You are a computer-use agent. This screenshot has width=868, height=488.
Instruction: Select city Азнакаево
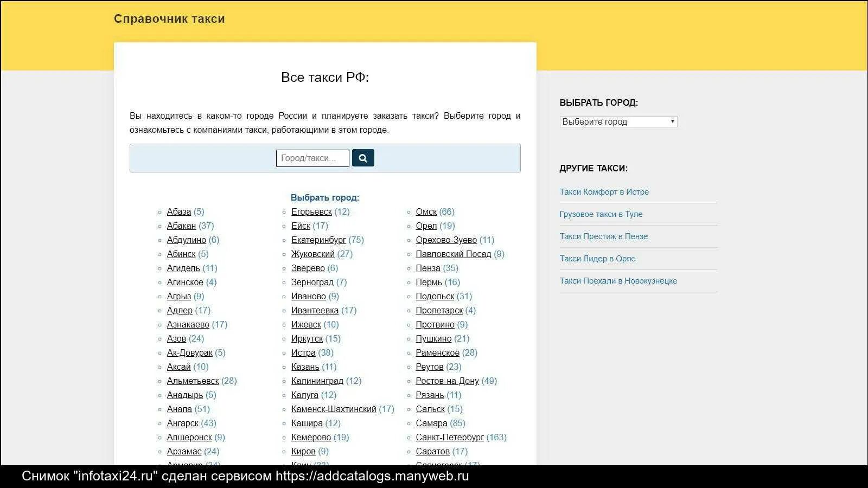point(188,325)
